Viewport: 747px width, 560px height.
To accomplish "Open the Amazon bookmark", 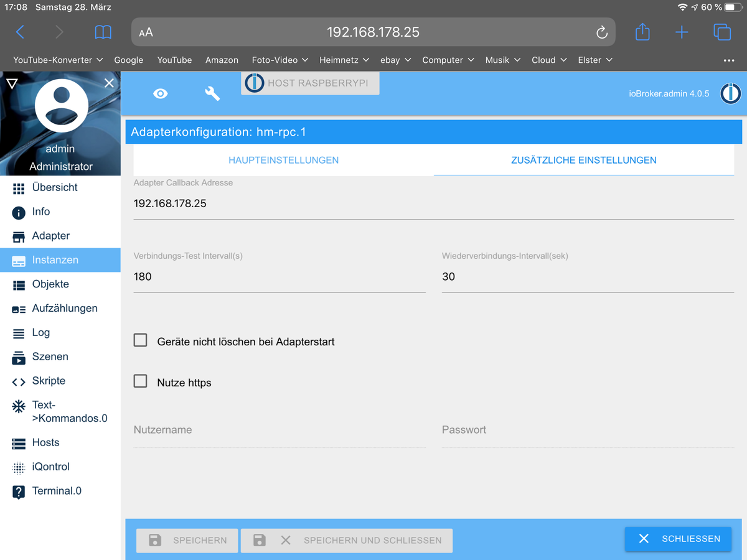I will click(222, 60).
